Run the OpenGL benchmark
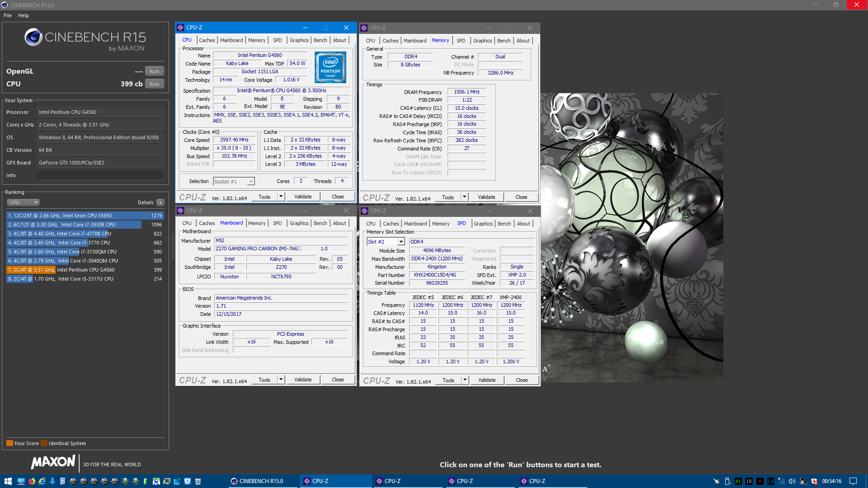Viewport: 868px width, 488px height. (155, 71)
